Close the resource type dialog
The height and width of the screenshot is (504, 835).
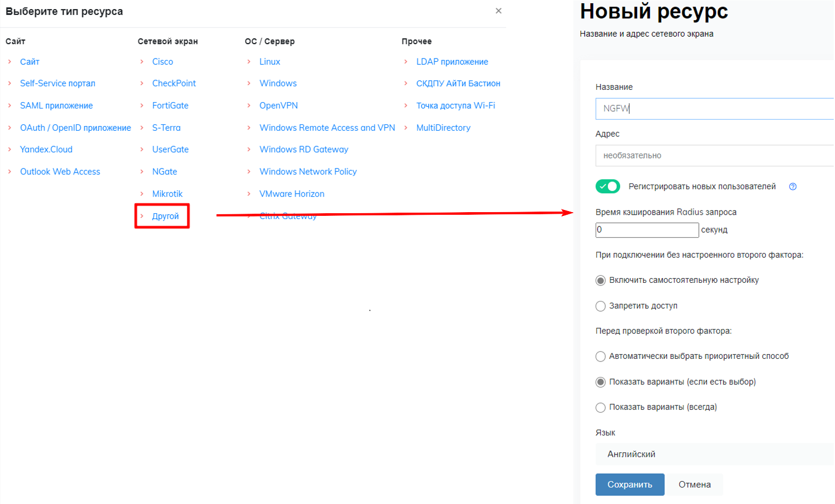[498, 11]
